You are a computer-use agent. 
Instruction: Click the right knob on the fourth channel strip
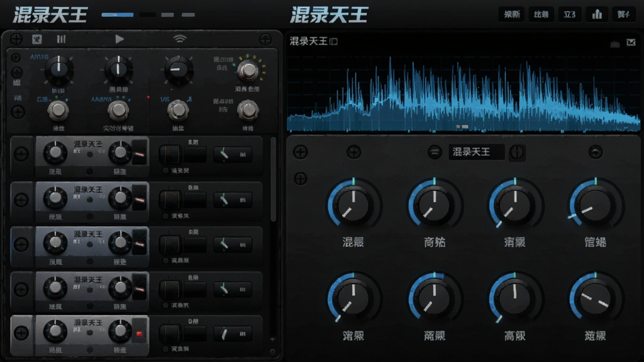click(x=120, y=288)
